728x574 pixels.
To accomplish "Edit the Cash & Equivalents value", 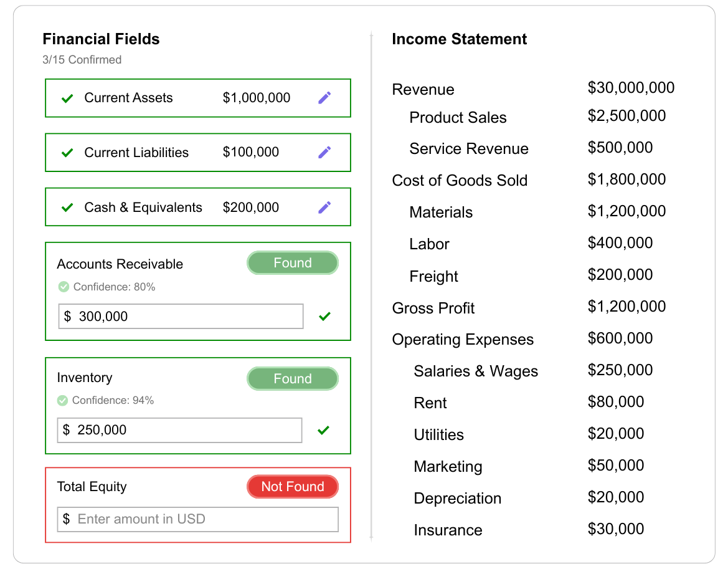I will pos(324,207).
